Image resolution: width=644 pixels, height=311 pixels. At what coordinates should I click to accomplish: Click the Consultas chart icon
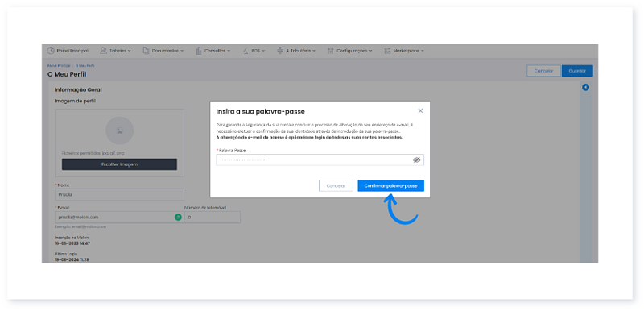(198, 51)
